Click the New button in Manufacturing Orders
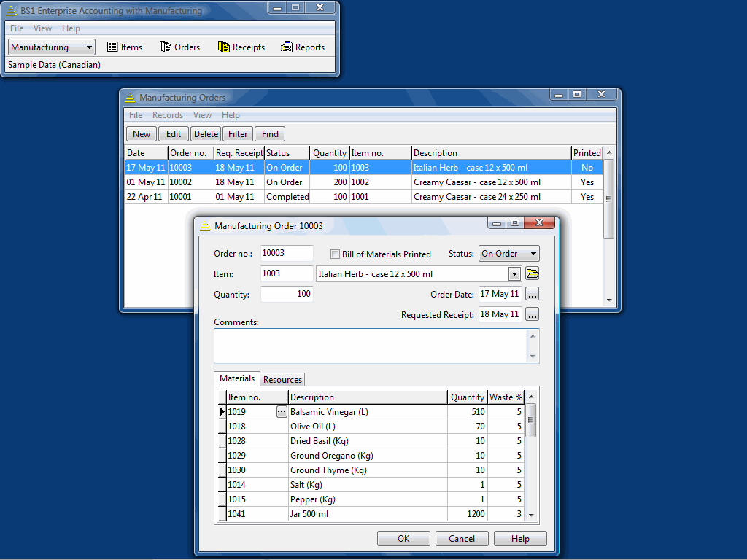Screen dimensions: 747x560 click(142, 134)
